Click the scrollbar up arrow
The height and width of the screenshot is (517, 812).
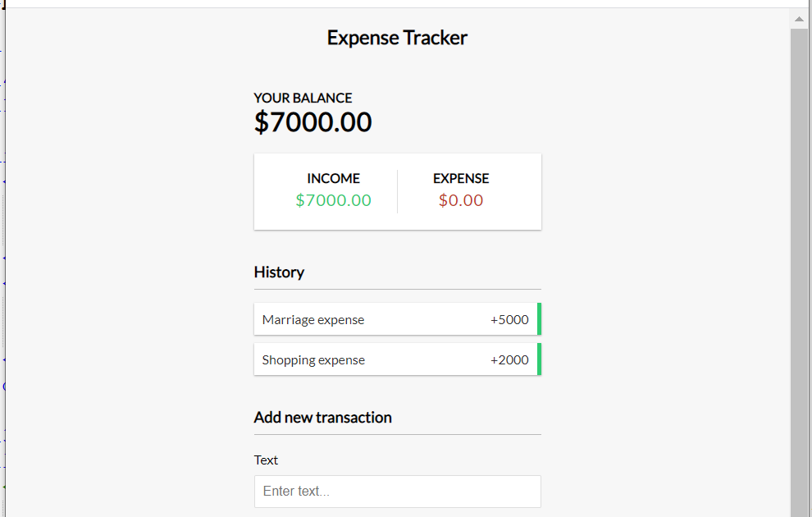coord(799,18)
